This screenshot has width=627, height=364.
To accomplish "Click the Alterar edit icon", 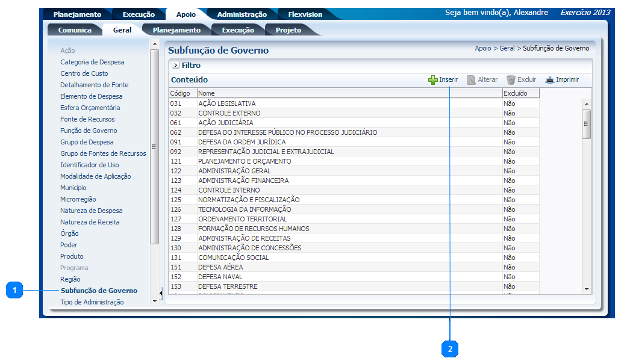I will click(x=472, y=80).
